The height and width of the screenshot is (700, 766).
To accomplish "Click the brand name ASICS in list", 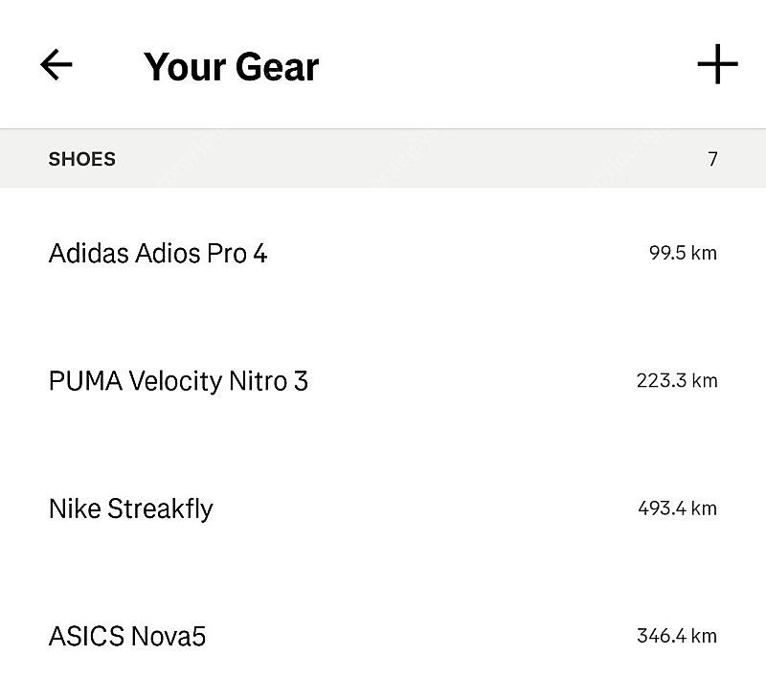I will pos(86,636).
